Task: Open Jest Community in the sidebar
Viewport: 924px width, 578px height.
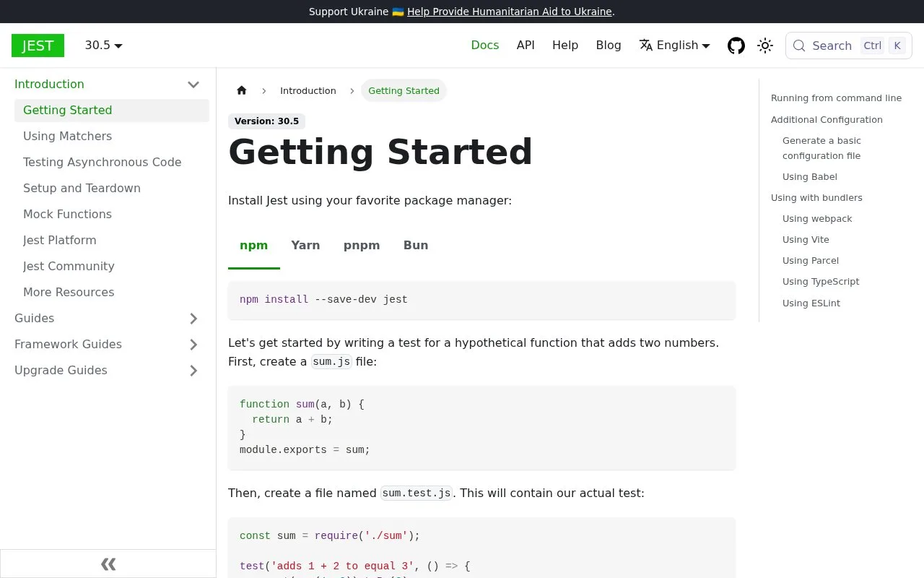Action: 112,267
